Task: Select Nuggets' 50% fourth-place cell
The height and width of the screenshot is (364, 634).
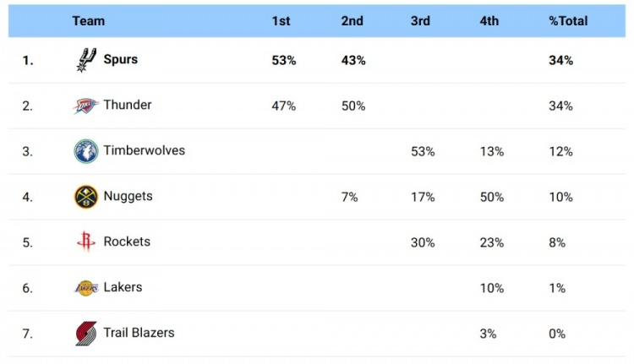Action: 492,197
